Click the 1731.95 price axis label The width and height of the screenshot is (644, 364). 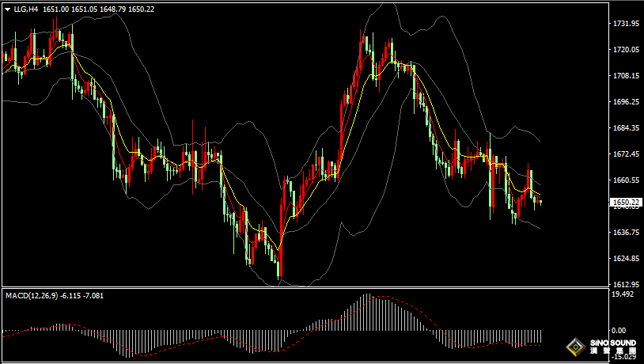click(x=626, y=24)
